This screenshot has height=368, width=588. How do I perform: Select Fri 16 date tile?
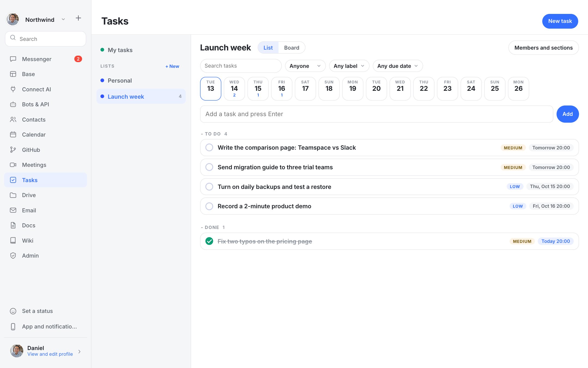pos(281,89)
